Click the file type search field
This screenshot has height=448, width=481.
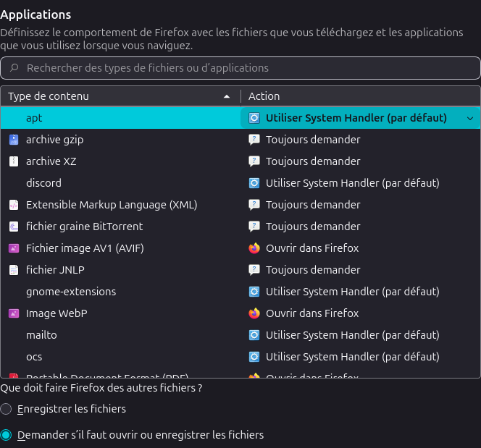point(246,68)
